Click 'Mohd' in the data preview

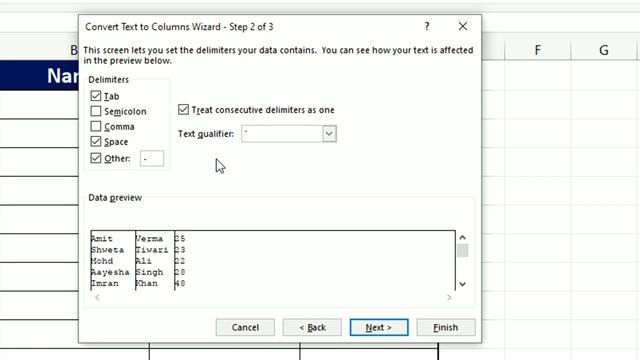click(102, 261)
